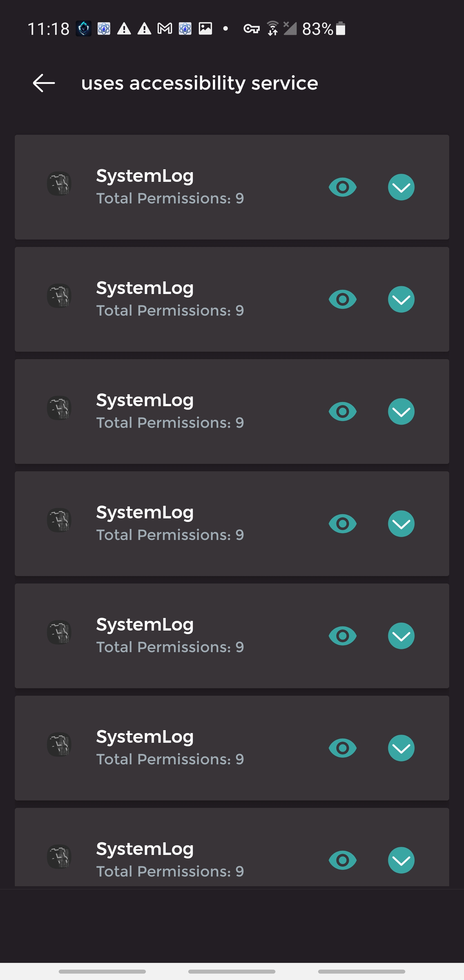
Task: Toggle the eye icon on fourth SystemLog entry
Action: pos(343,524)
